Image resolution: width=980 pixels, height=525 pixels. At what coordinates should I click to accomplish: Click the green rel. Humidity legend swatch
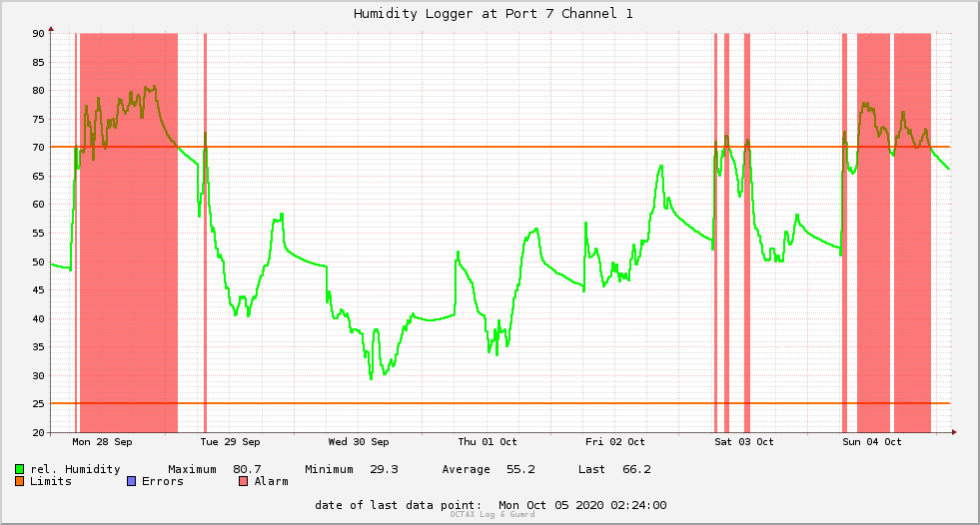click(x=19, y=469)
